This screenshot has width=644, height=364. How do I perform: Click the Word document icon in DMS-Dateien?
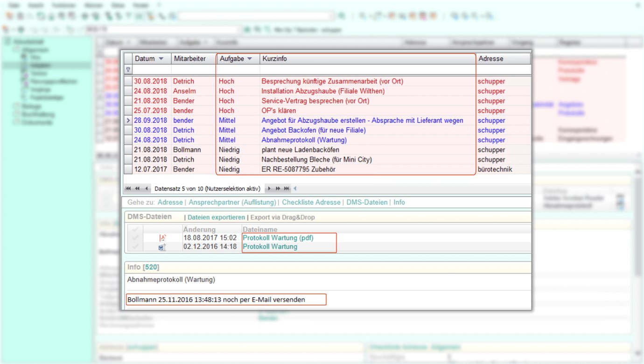(x=162, y=247)
